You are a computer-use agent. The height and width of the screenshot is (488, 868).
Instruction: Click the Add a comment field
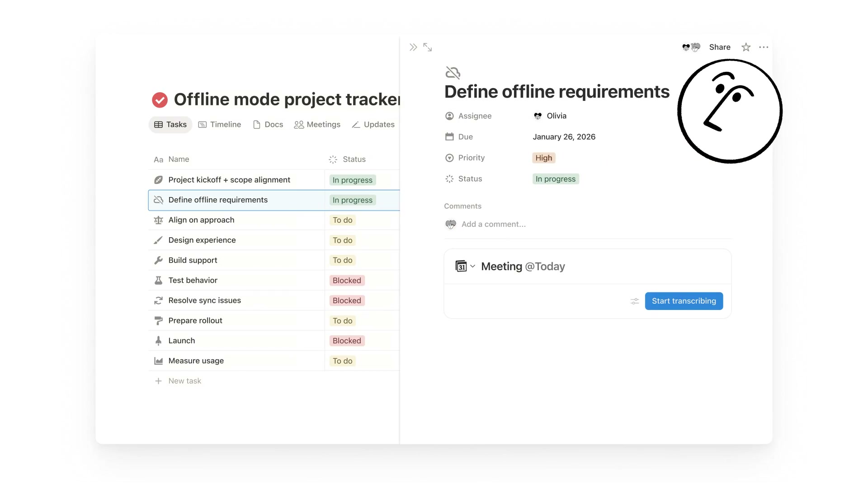click(493, 224)
